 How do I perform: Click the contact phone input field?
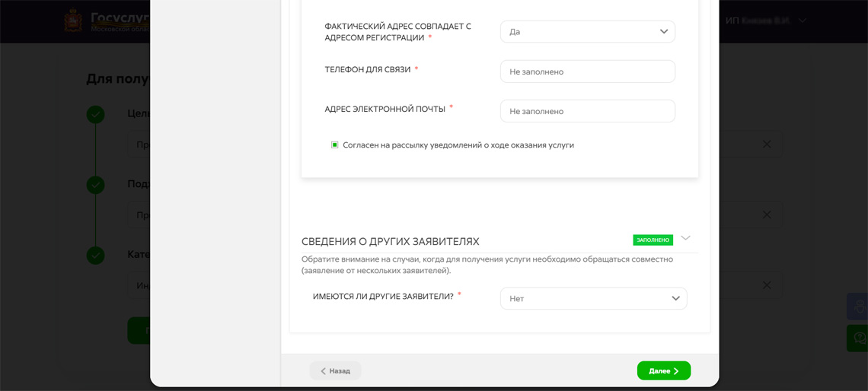click(587, 72)
